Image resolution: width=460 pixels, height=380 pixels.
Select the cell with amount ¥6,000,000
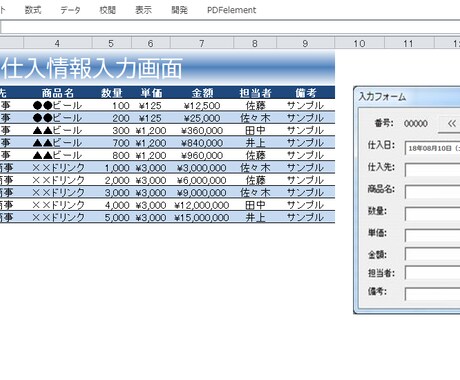[x=202, y=180]
